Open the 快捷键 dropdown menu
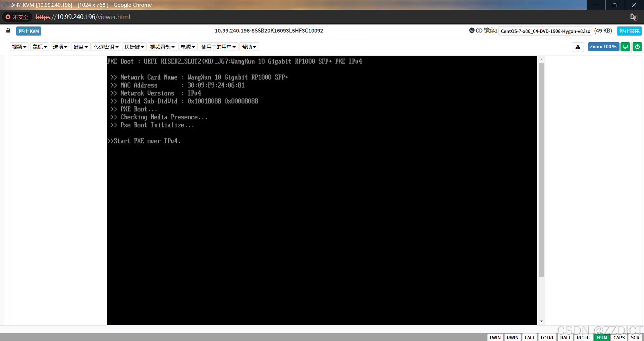This screenshot has height=341, width=644. 134,47
